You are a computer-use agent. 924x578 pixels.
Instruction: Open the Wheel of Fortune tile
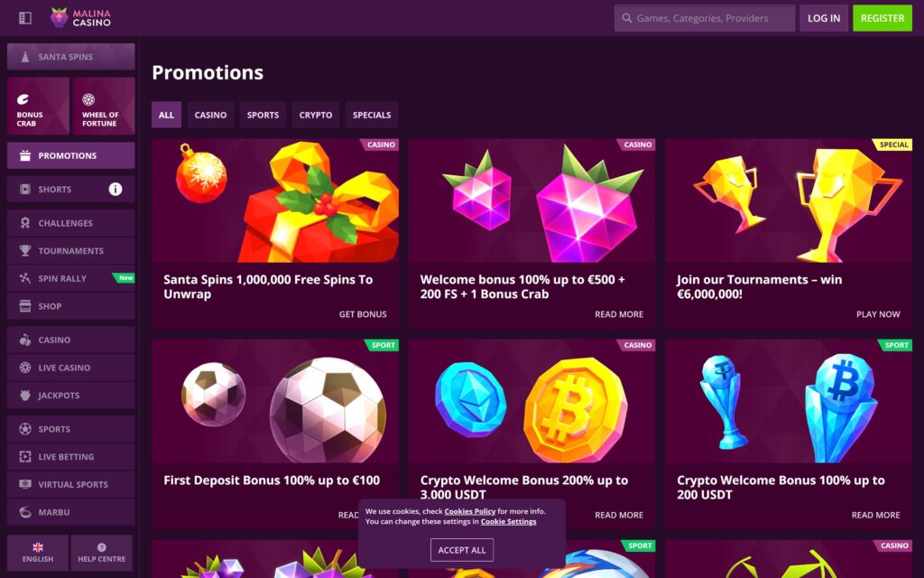pyautogui.click(x=105, y=107)
